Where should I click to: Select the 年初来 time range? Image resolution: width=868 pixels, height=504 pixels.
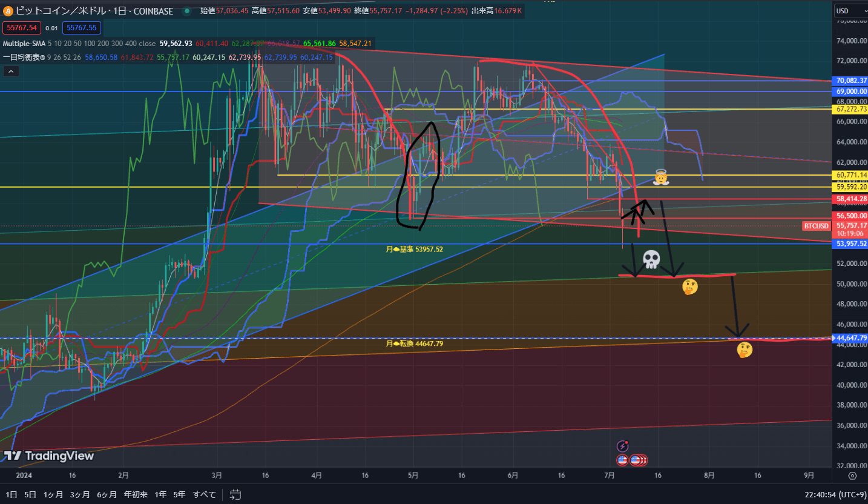pos(135,494)
